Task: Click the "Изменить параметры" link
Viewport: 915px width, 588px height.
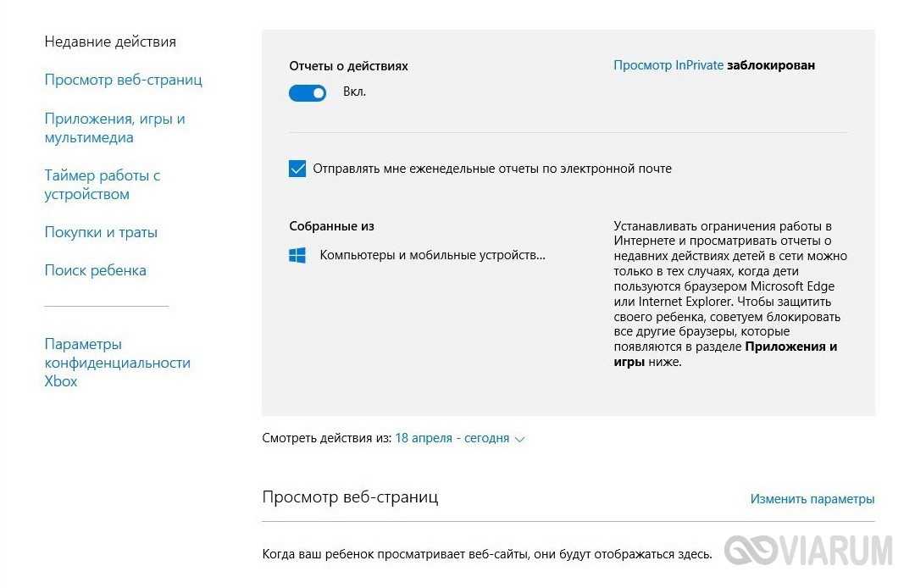Action: (x=812, y=499)
